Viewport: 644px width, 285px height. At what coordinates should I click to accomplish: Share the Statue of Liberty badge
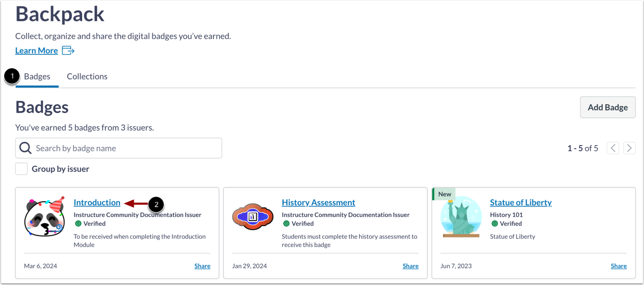click(x=619, y=266)
